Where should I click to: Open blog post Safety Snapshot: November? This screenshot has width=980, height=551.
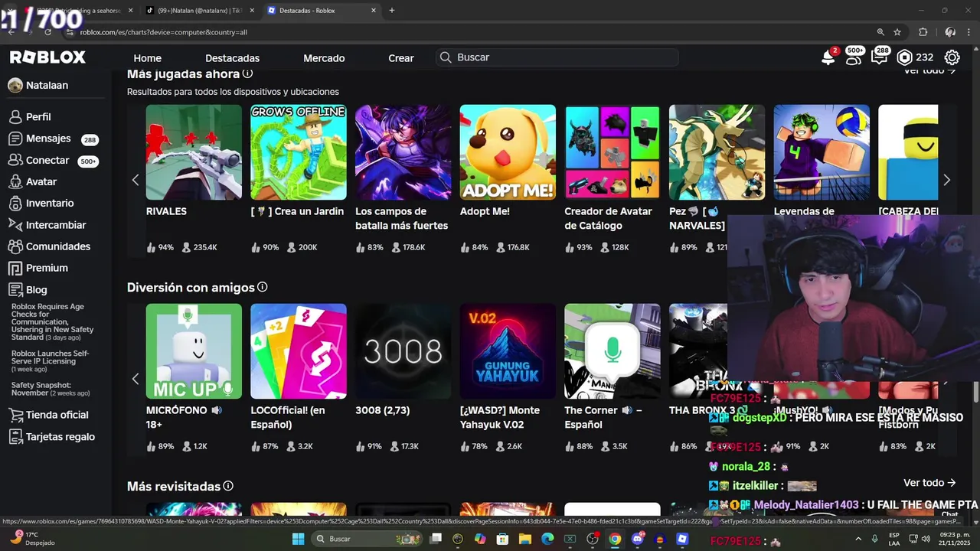tap(51, 389)
